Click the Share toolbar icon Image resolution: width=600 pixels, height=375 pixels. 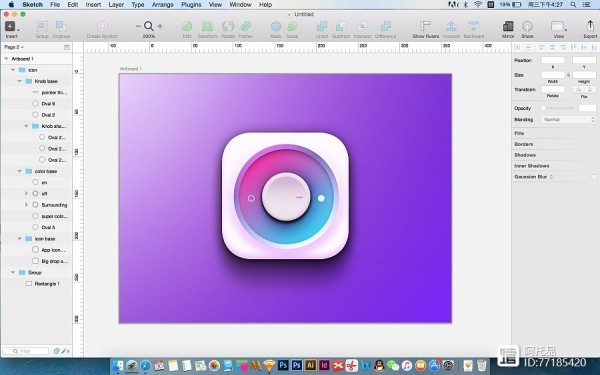pyautogui.click(x=527, y=26)
